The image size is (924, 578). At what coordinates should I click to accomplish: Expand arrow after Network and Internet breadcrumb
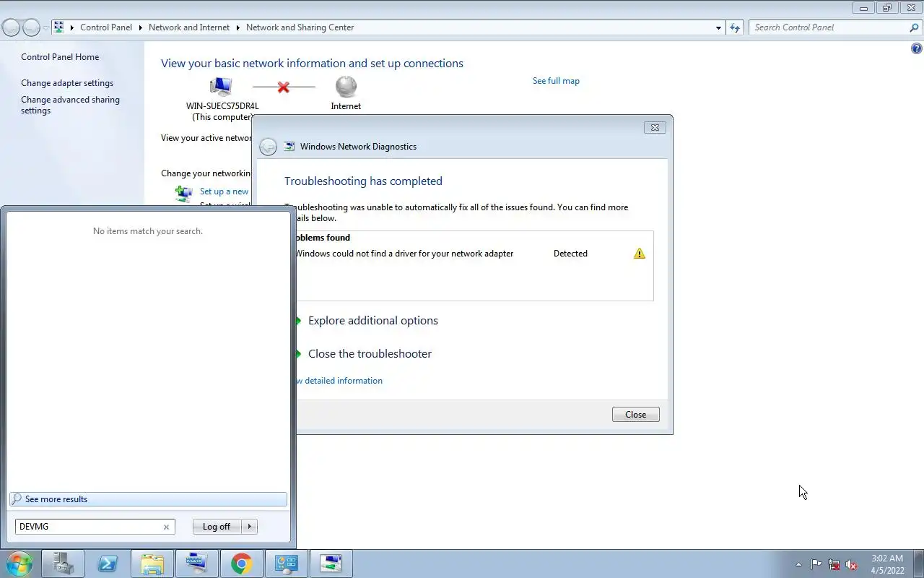tap(237, 27)
